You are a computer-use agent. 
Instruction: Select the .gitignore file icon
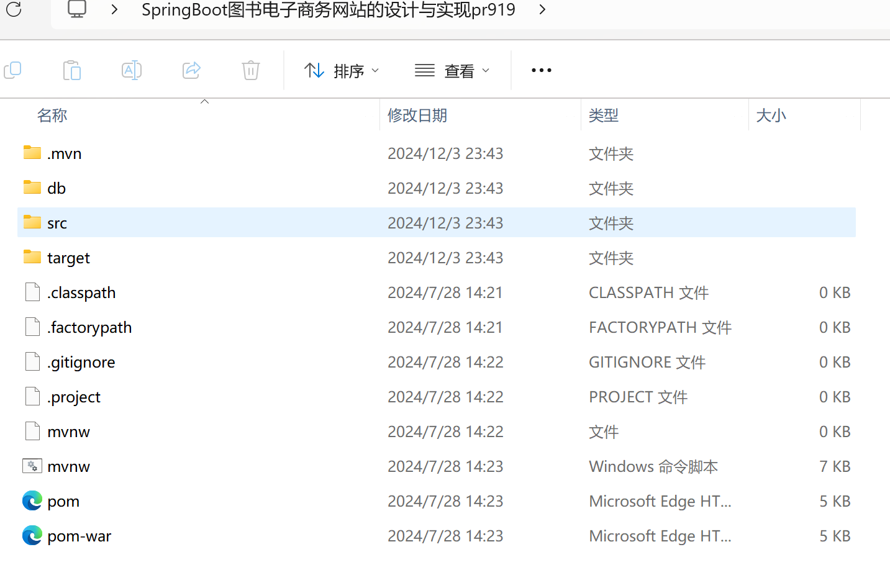[x=32, y=361]
